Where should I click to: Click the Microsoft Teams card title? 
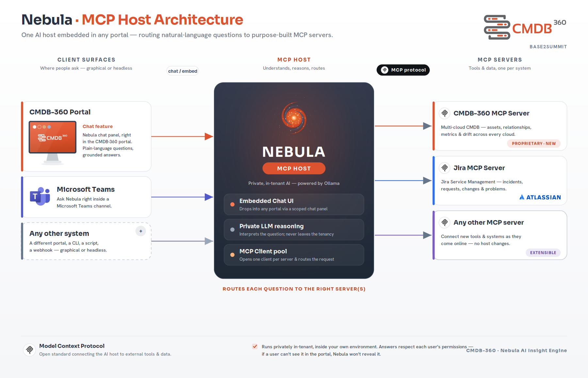pos(86,189)
